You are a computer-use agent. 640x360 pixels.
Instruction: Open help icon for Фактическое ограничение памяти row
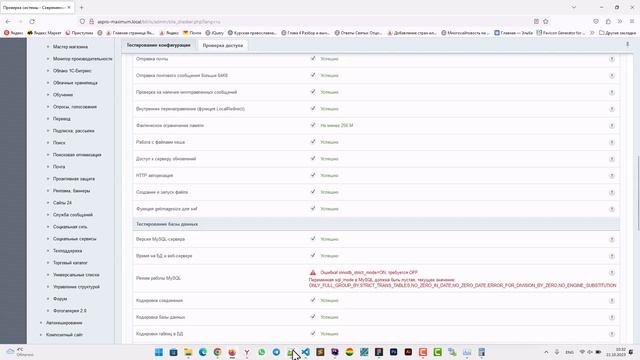pyautogui.click(x=611, y=126)
